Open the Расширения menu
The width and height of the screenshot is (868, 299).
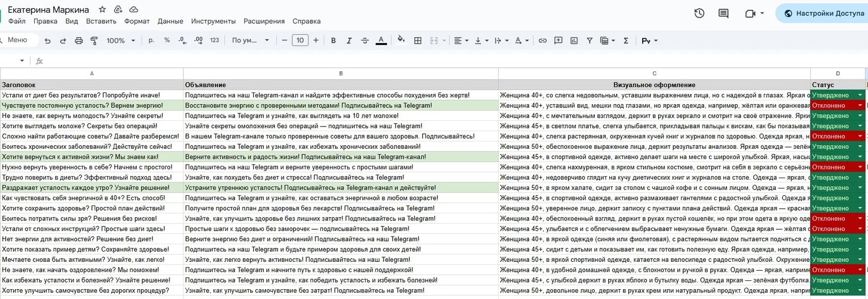click(264, 21)
